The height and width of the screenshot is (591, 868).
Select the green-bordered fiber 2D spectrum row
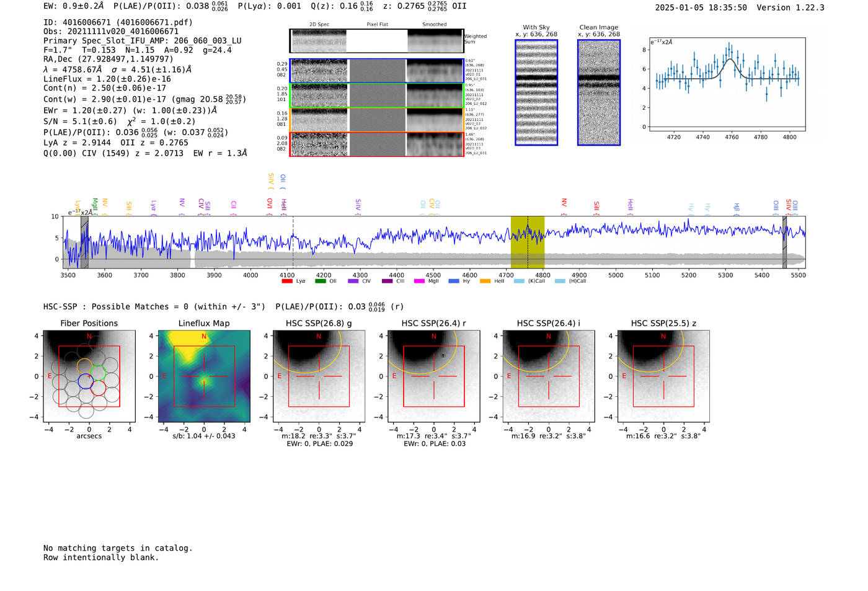[x=376, y=96]
